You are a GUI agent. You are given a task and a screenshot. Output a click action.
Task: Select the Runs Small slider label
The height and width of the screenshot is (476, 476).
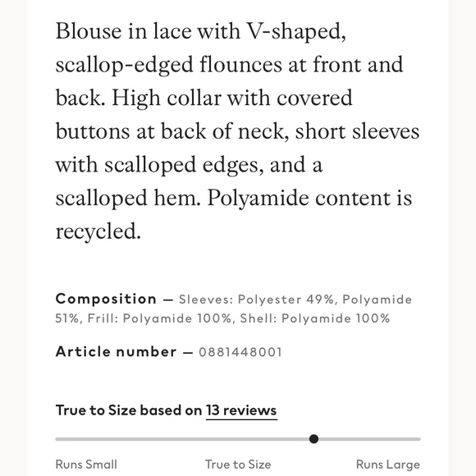pyautogui.click(x=86, y=465)
